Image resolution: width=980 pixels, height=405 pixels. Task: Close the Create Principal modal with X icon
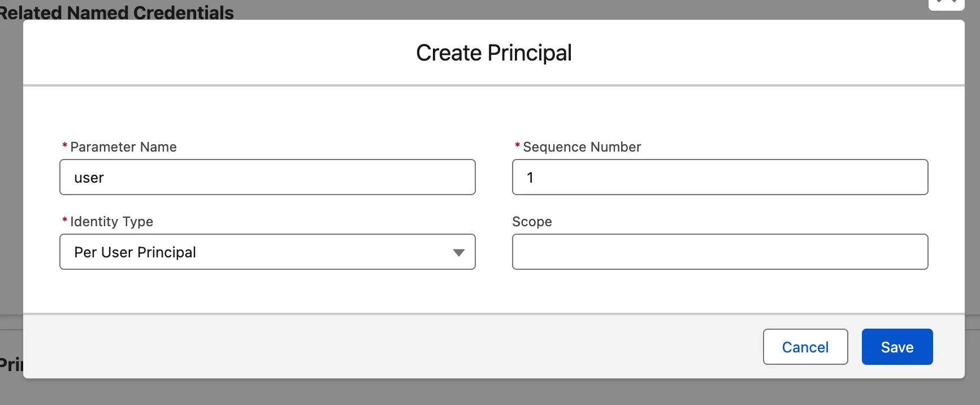[946, 3]
